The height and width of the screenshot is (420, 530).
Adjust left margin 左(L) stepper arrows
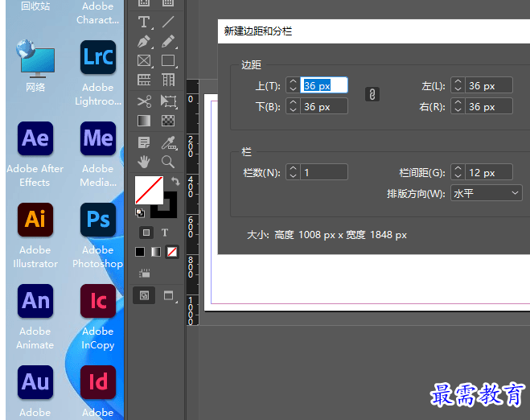pyautogui.click(x=458, y=85)
